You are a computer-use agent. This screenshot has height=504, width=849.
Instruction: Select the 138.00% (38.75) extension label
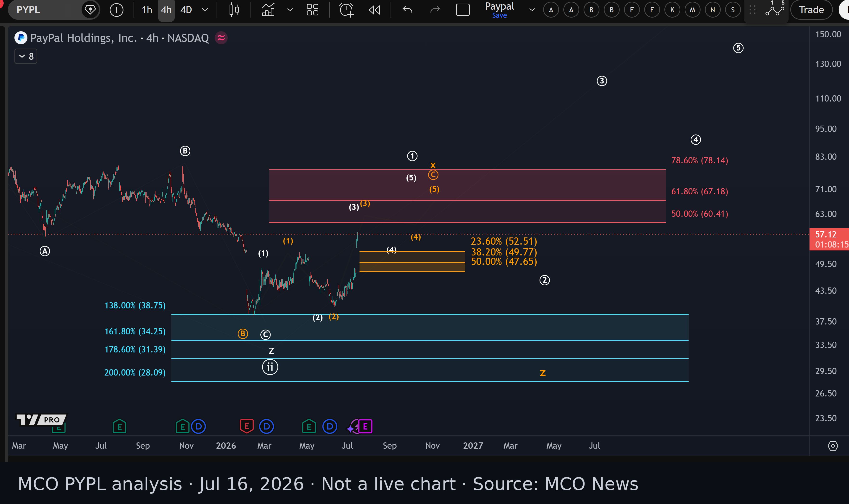pyautogui.click(x=135, y=305)
